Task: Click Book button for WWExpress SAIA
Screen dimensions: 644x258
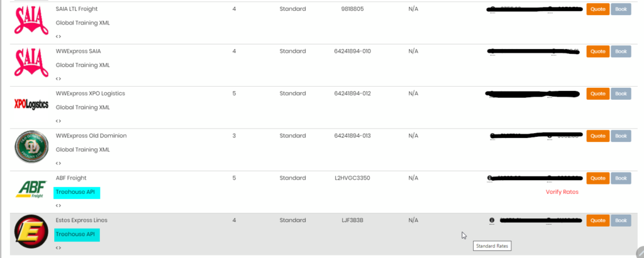Action: click(621, 51)
